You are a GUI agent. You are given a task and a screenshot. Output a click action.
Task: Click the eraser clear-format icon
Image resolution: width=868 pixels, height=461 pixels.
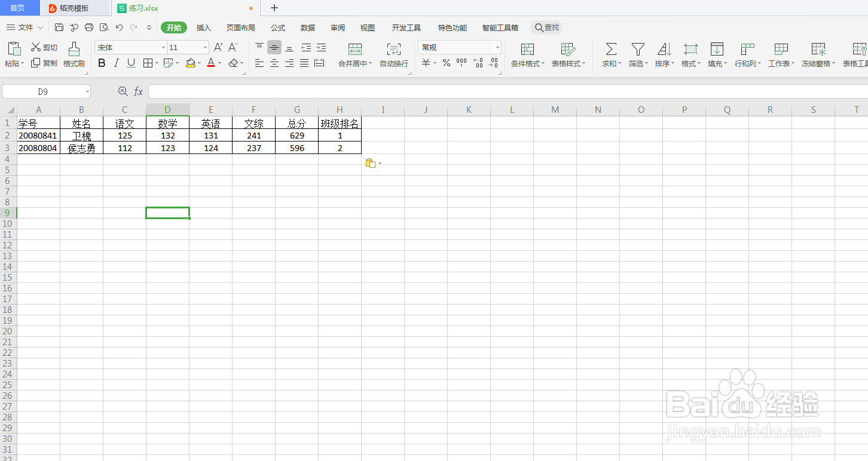click(233, 63)
